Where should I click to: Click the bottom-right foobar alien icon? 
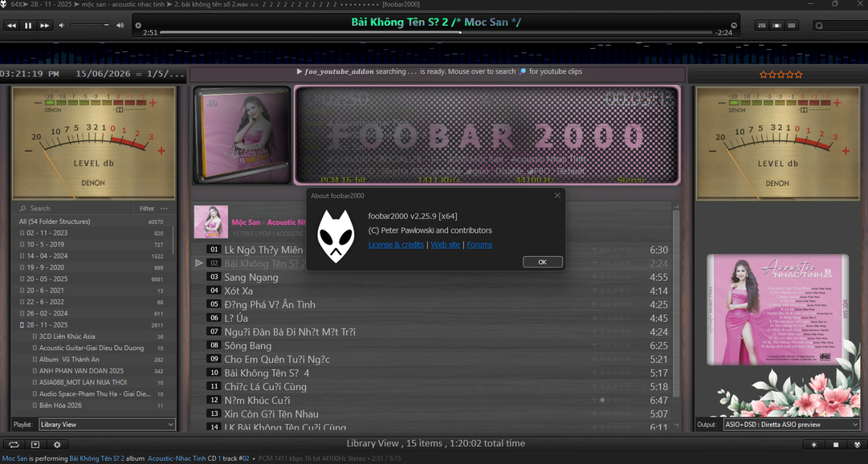858,445
